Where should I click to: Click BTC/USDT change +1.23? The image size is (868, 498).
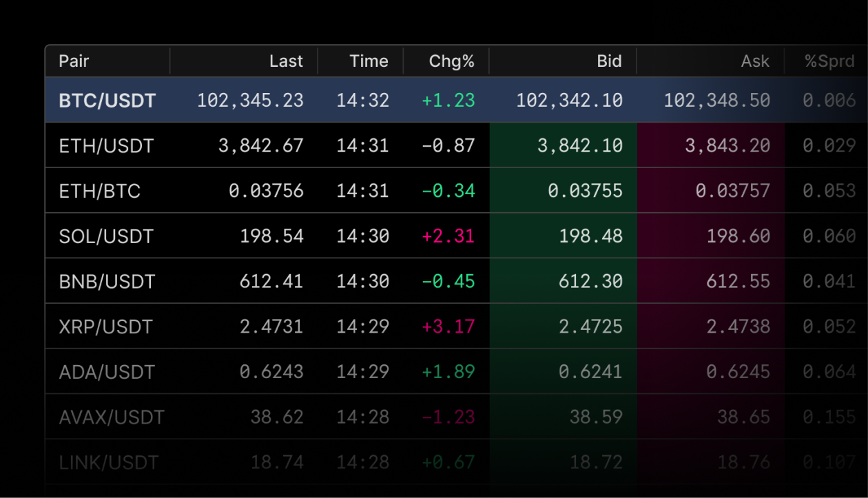pos(448,101)
